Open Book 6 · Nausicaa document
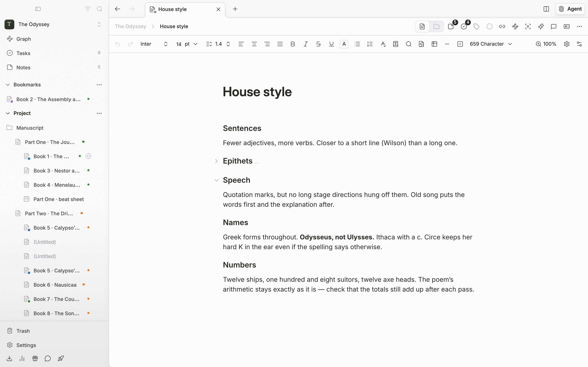This screenshot has height=367, width=588. click(55, 285)
